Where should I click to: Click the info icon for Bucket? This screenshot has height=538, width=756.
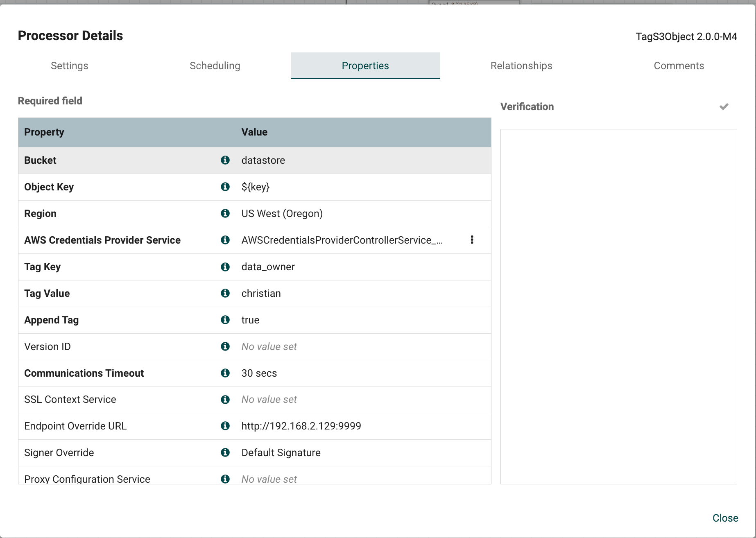coord(225,160)
